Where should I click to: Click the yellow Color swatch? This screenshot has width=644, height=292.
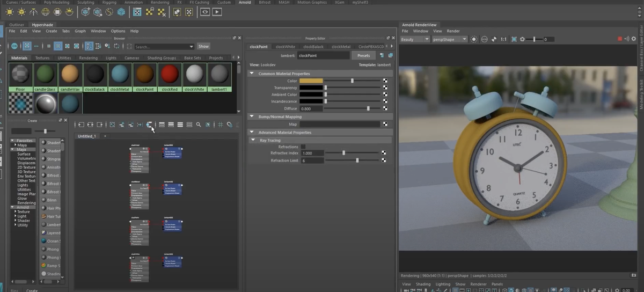[x=311, y=81]
